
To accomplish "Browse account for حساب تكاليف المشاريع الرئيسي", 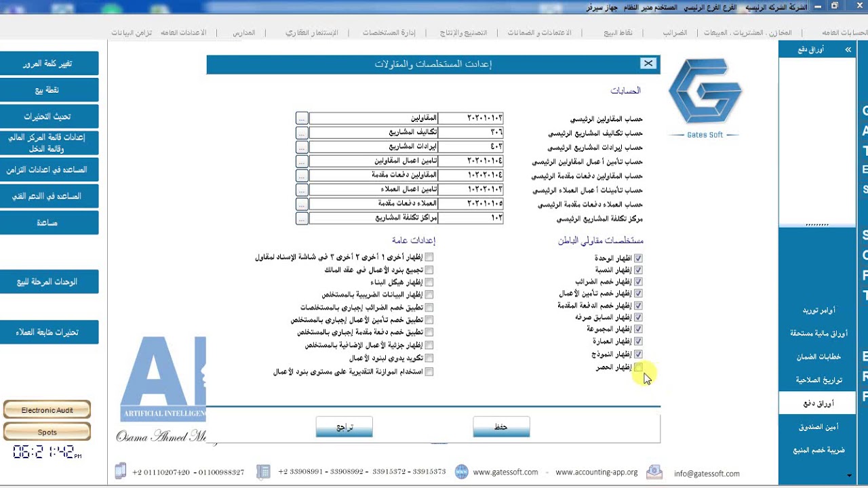I will (x=302, y=132).
